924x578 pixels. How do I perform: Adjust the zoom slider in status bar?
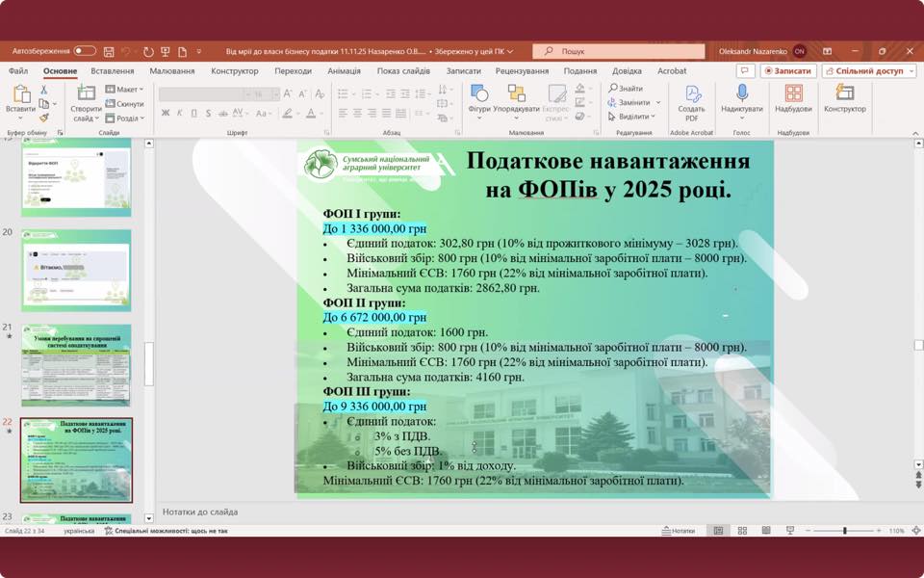[844, 531]
